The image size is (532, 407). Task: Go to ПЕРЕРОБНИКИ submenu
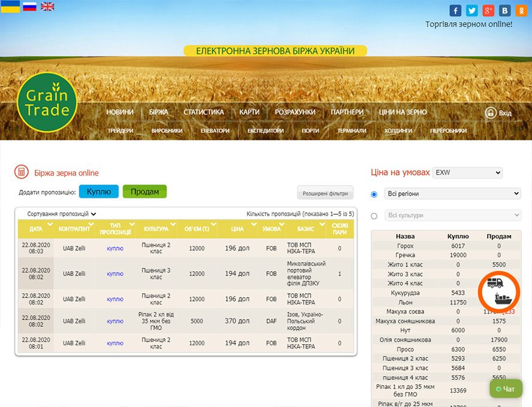[x=449, y=131]
